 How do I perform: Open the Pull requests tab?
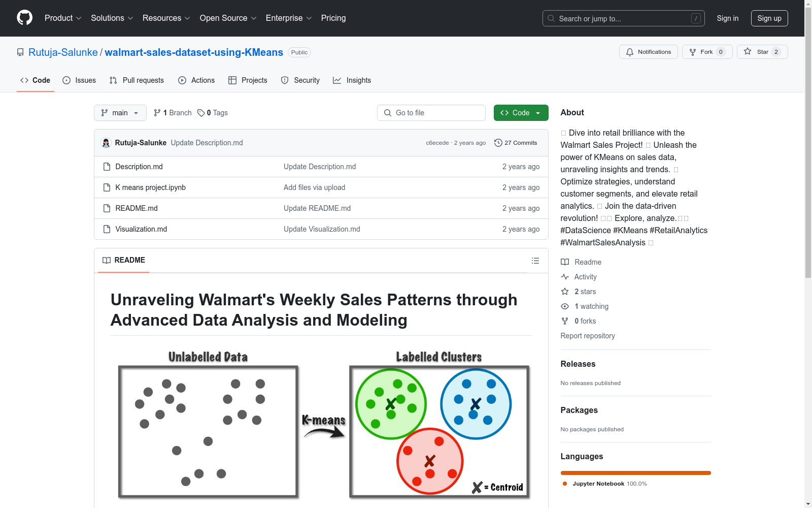tap(137, 80)
